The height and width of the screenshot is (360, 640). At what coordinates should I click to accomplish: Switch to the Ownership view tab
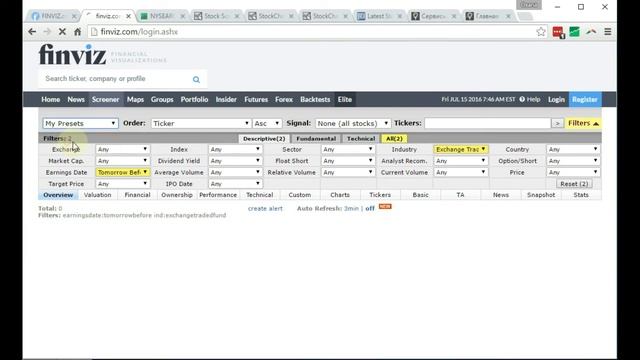[x=177, y=195]
